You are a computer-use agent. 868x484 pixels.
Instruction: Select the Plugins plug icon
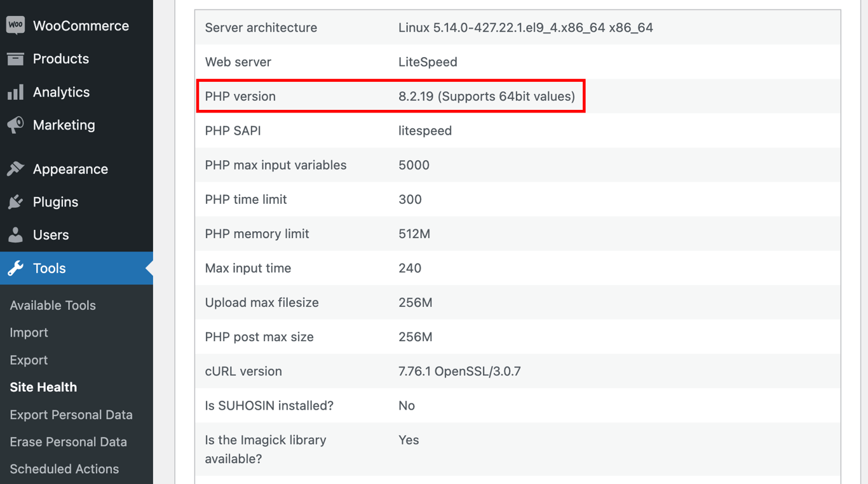coord(16,201)
